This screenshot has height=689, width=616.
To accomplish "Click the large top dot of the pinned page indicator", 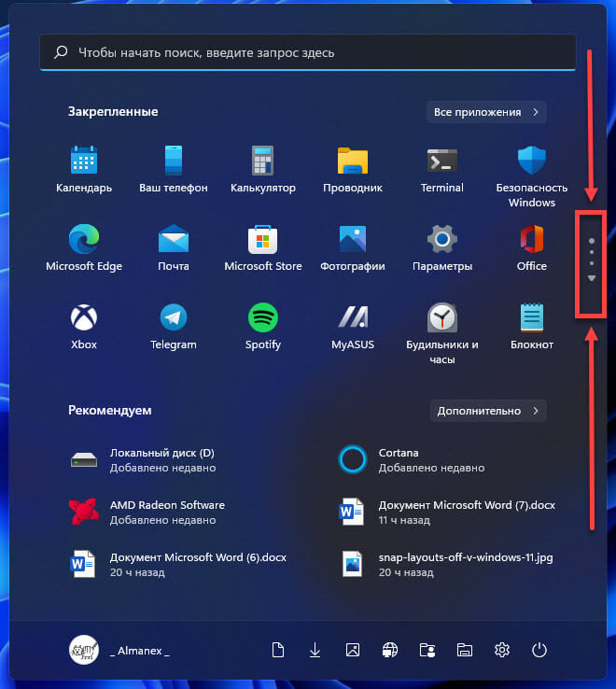I will click(592, 241).
